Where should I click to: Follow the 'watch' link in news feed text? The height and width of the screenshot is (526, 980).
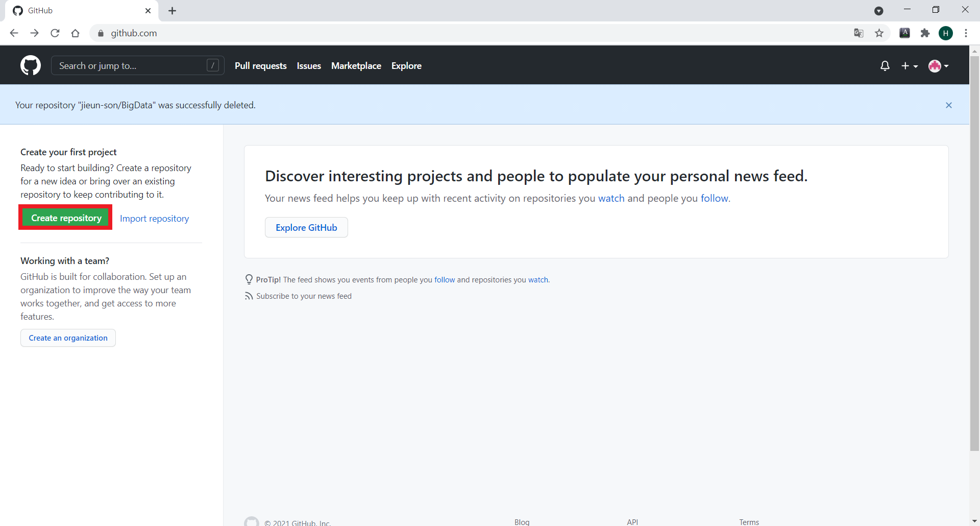coord(611,198)
